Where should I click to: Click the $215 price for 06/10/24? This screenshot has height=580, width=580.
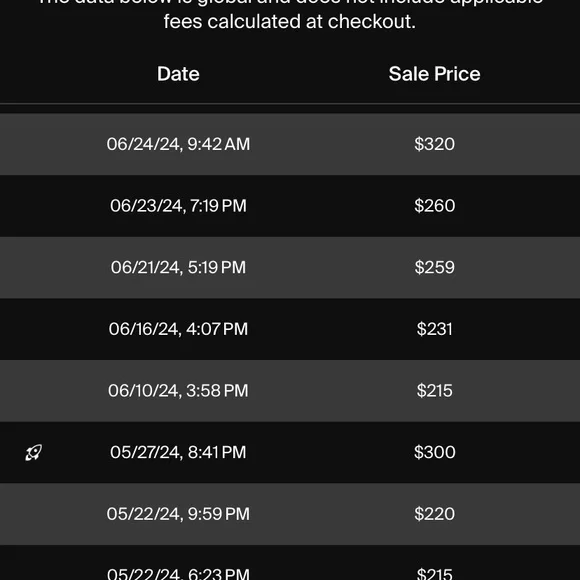pyautogui.click(x=434, y=391)
